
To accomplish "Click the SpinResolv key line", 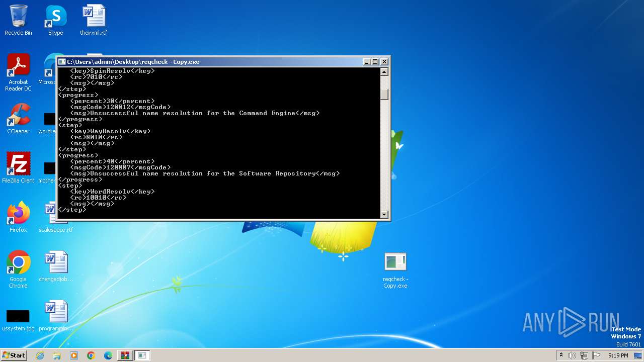I will (x=112, y=71).
